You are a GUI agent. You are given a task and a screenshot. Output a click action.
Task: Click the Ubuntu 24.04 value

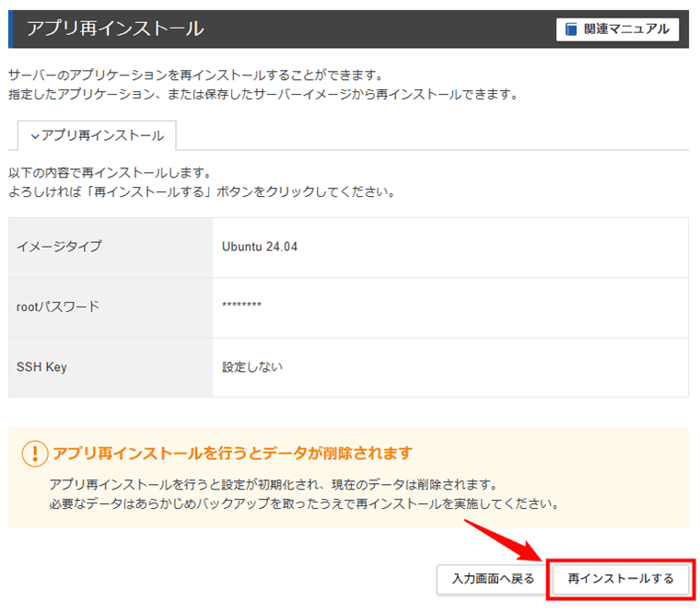(260, 247)
